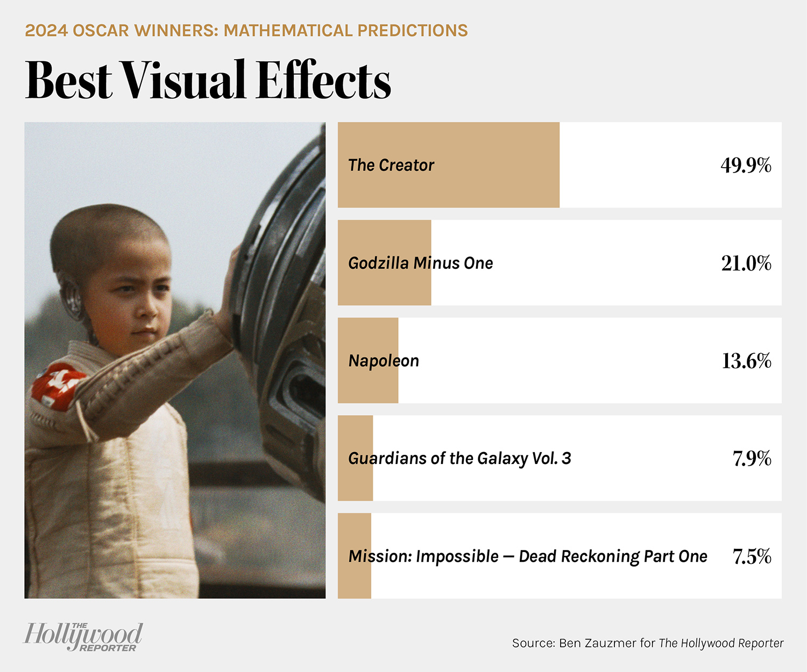Click the white area of Godzilla bar

[x=606, y=263]
